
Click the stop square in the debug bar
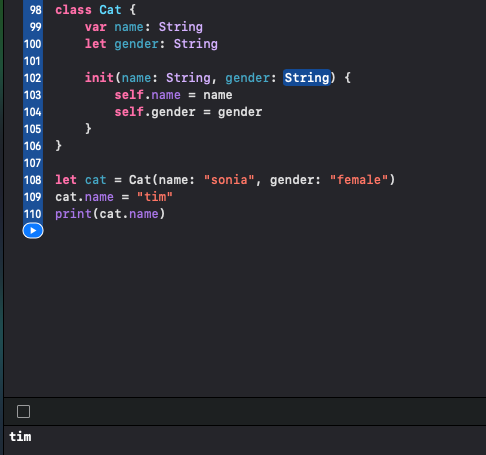pyautogui.click(x=23, y=411)
